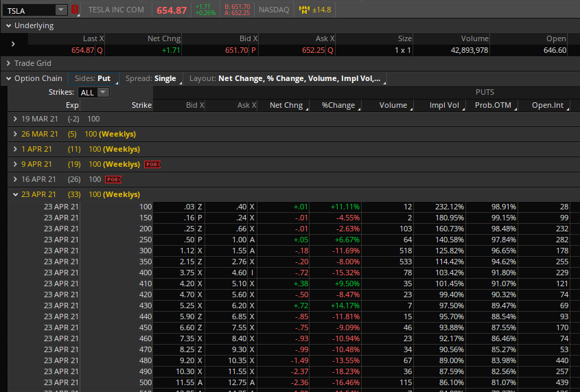Click the underlying Last price 654.87 cell
The image size is (580, 392).
tap(82, 50)
